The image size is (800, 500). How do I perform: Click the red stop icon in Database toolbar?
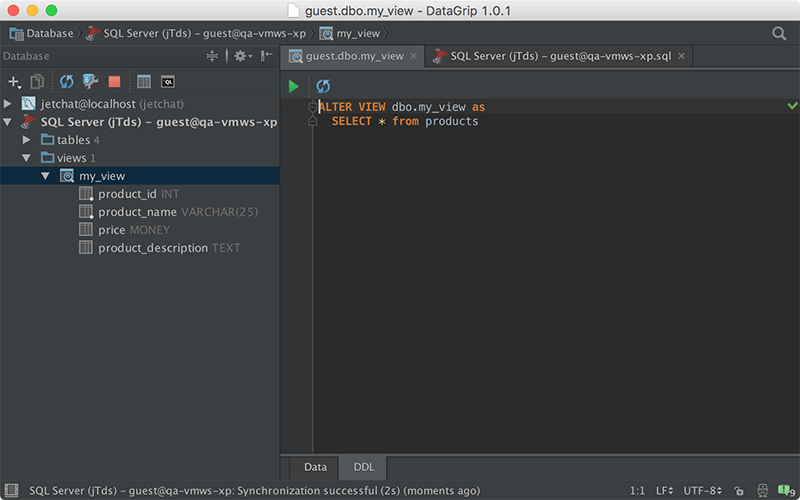(x=114, y=82)
